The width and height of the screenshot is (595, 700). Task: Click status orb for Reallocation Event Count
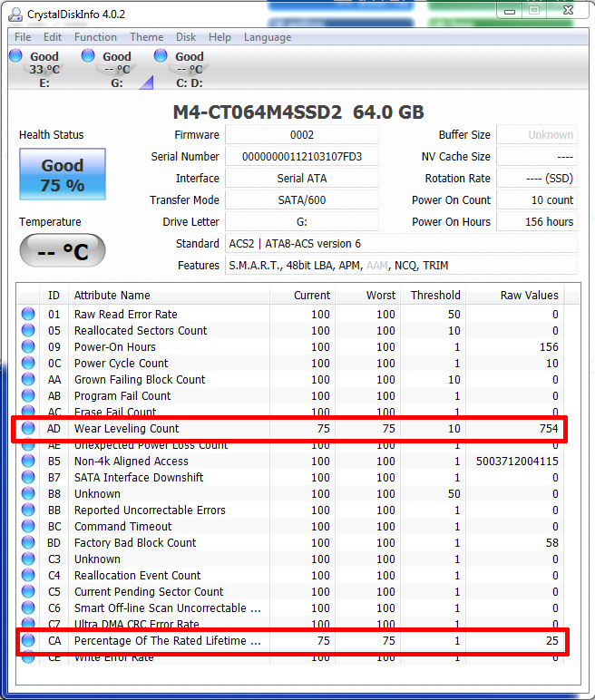coord(28,575)
